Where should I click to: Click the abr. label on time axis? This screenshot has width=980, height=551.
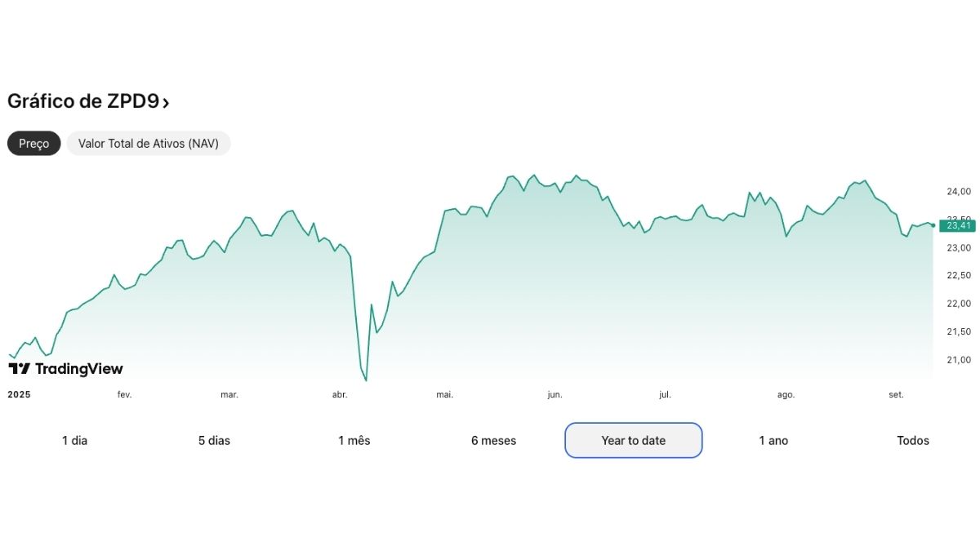(x=340, y=395)
